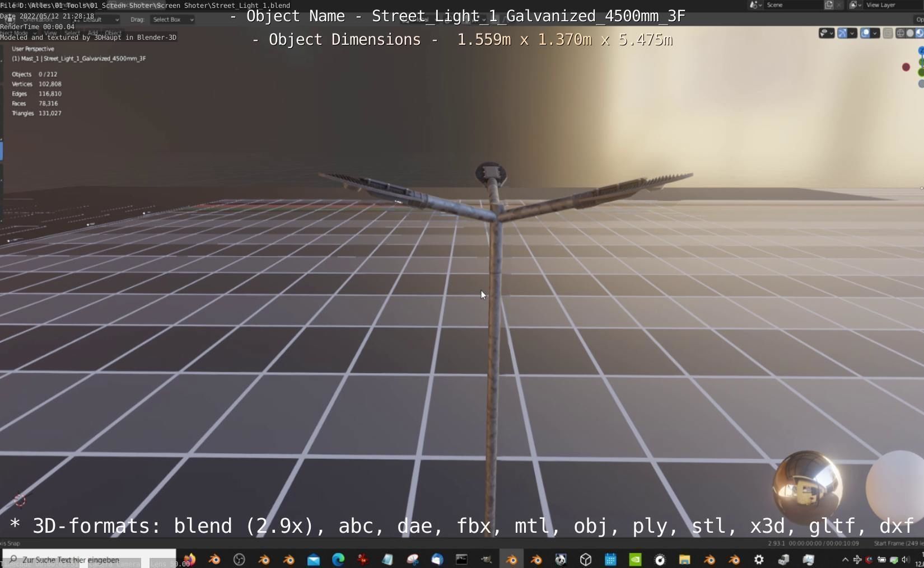Click the airplane mode tray icon
Viewport: 924px width, 568px height.
[857, 559]
